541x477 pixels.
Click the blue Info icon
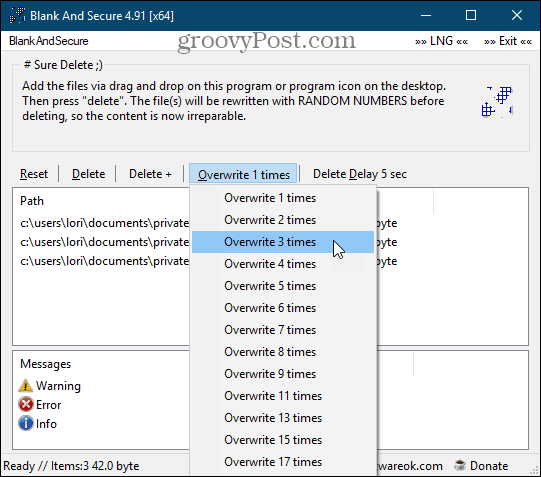[26, 424]
